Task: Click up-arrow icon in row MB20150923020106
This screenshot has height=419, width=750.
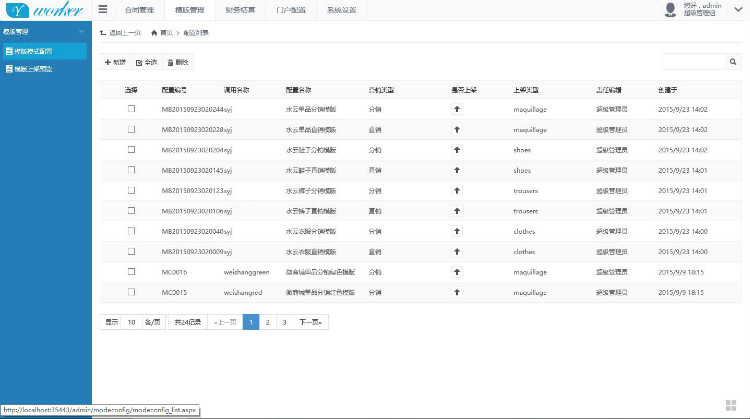Action: (x=457, y=211)
